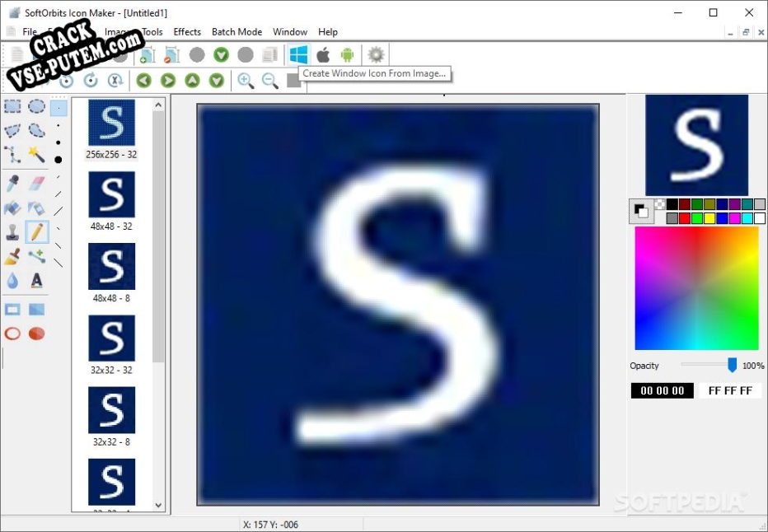
Task: Click the Apple icon creation button
Action: pos(323,55)
